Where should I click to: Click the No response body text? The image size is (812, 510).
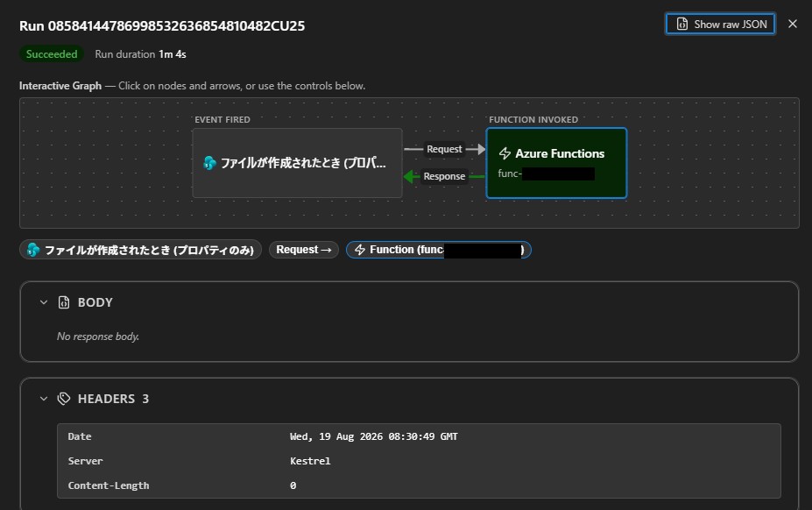[x=98, y=336]
